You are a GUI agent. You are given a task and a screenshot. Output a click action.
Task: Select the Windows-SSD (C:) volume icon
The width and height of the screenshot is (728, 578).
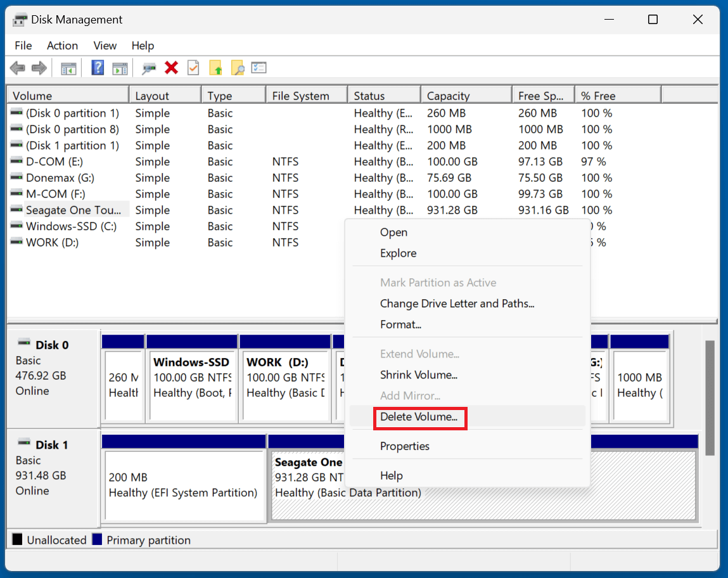(17, 226)
